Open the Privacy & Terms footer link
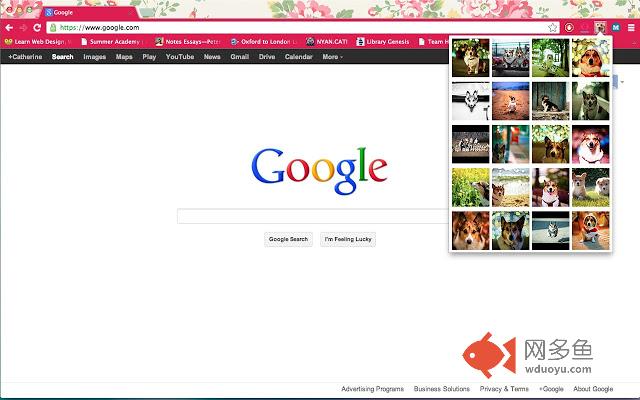This screenshot has height=400, width=640. (x=504, y=389)
